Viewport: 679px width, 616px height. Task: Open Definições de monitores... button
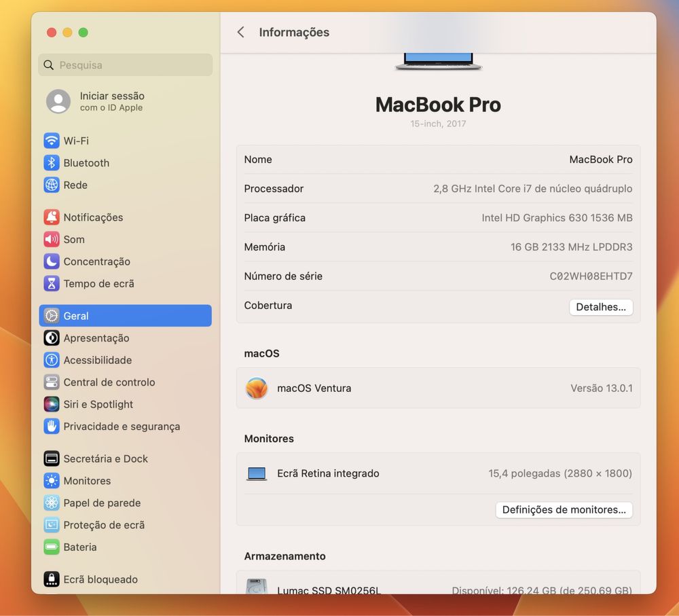coord(564,510)
